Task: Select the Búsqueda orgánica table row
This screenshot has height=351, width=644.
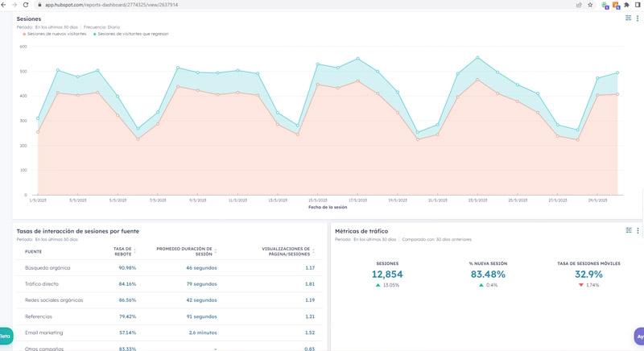Action: (47, 267)
